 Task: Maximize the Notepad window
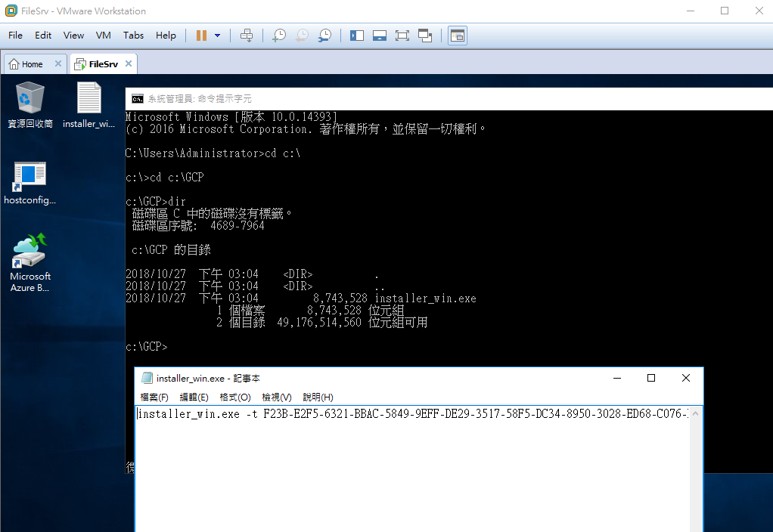pyautogui.click(x=651, y=378)
